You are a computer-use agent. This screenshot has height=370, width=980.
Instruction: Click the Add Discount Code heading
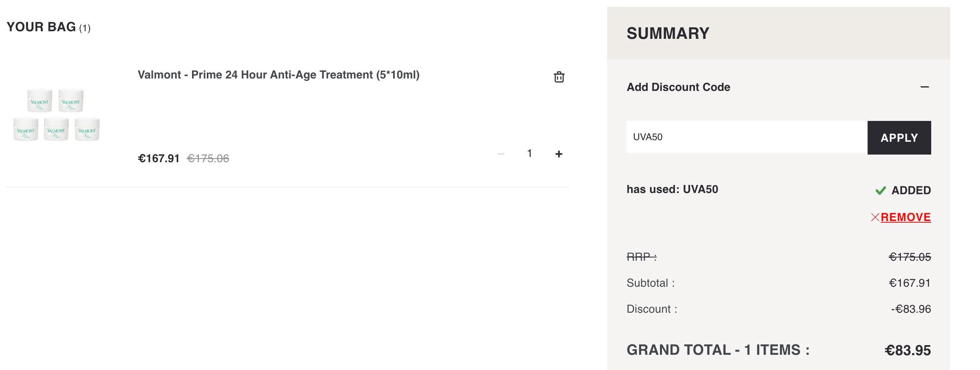678,87
